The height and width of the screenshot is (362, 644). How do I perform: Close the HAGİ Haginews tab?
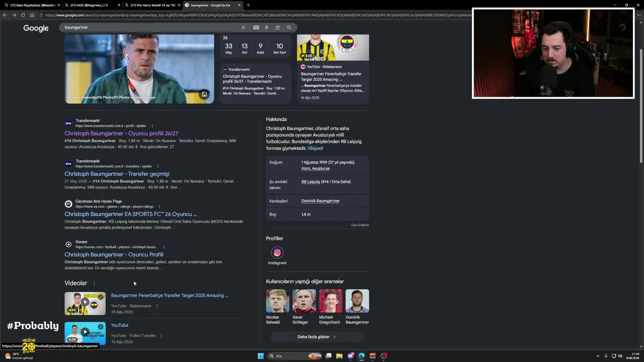point(119,5)
